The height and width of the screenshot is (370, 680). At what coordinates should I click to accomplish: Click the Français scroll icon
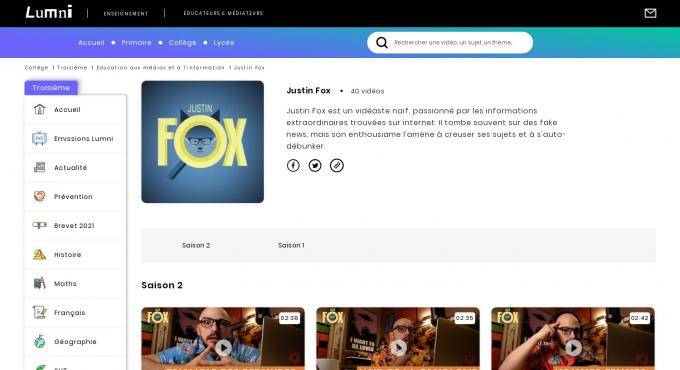[39, 312]
